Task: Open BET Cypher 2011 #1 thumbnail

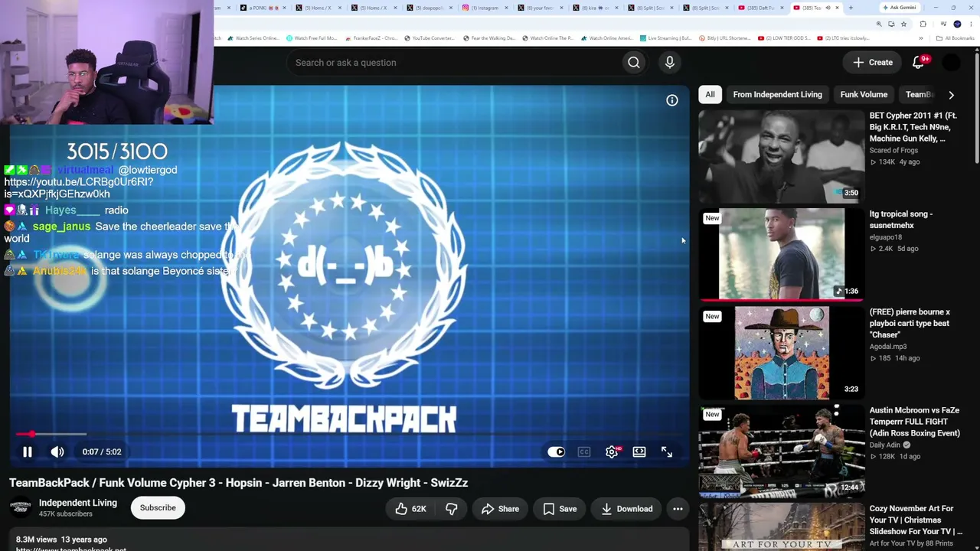Action: pos(782,156)
